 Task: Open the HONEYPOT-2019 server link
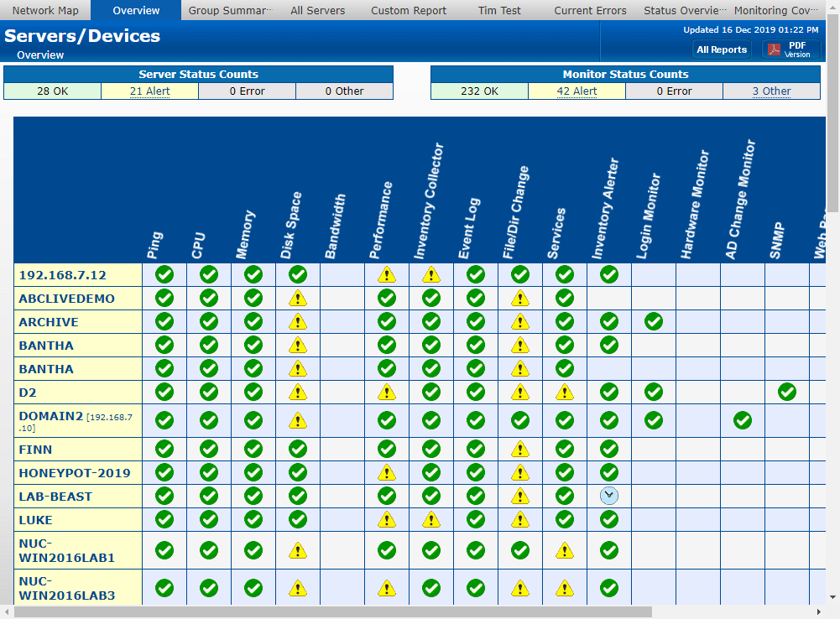(x=75, y=473)
